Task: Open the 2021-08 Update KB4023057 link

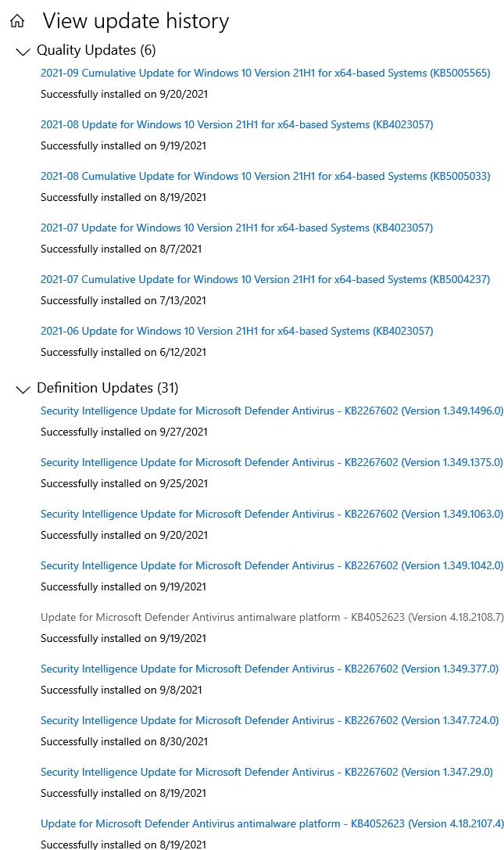Action: coord(237,125)
